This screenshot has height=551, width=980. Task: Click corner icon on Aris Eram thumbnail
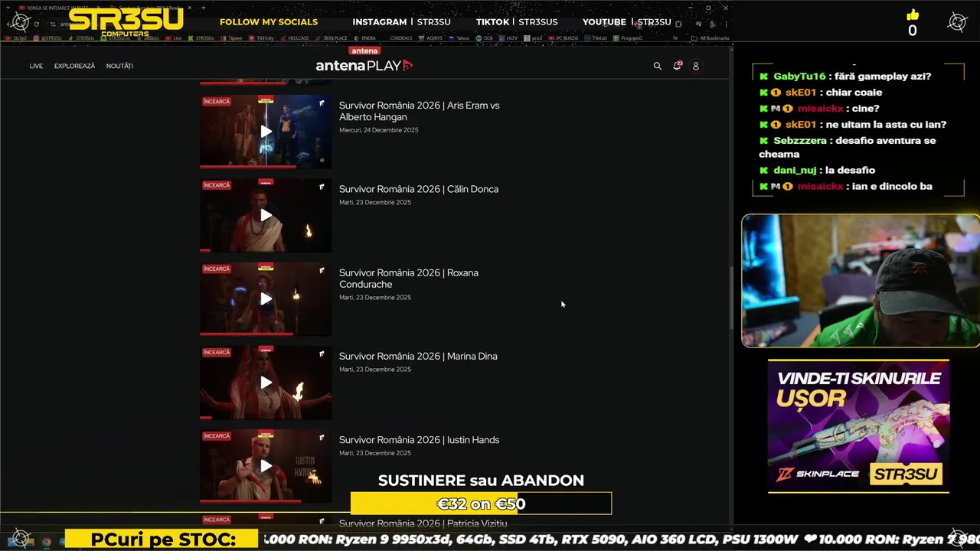pos(322,103)
